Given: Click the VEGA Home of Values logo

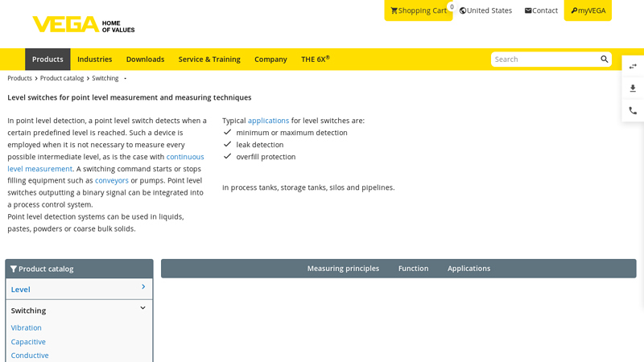Looking at the screenshot, I should tap(83, 24).
